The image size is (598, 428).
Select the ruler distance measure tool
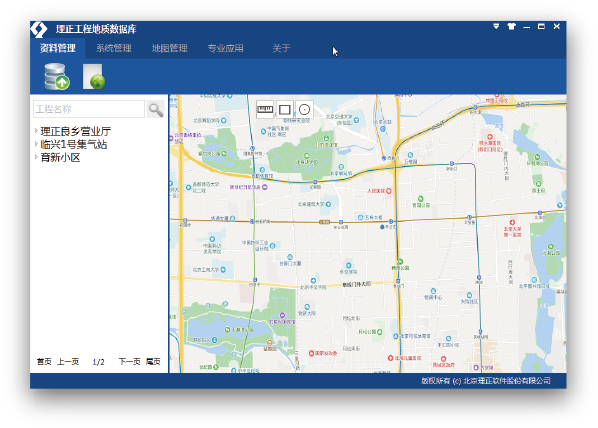point(265,109)
